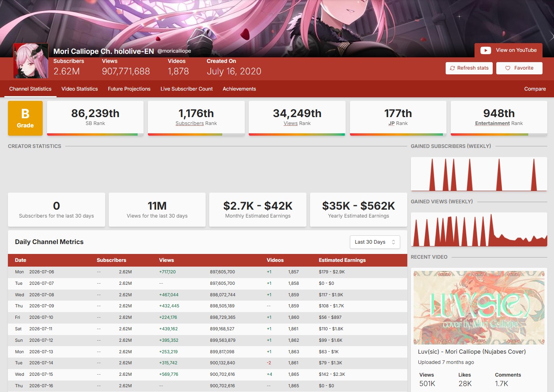Click the Compare link
The width and height of the screenshot is (554, 392).
[535, 89]
